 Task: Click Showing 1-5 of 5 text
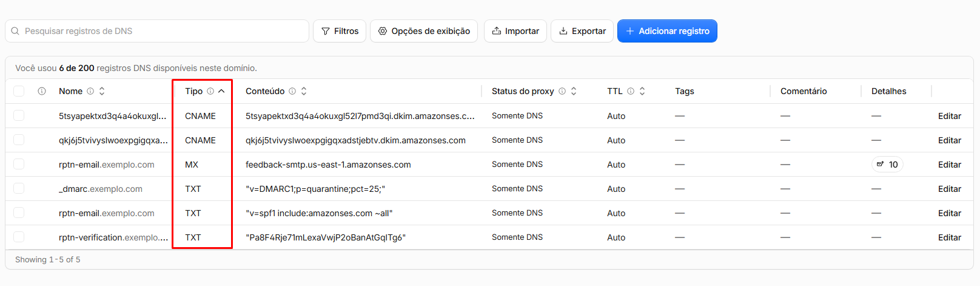coord(48,259)
